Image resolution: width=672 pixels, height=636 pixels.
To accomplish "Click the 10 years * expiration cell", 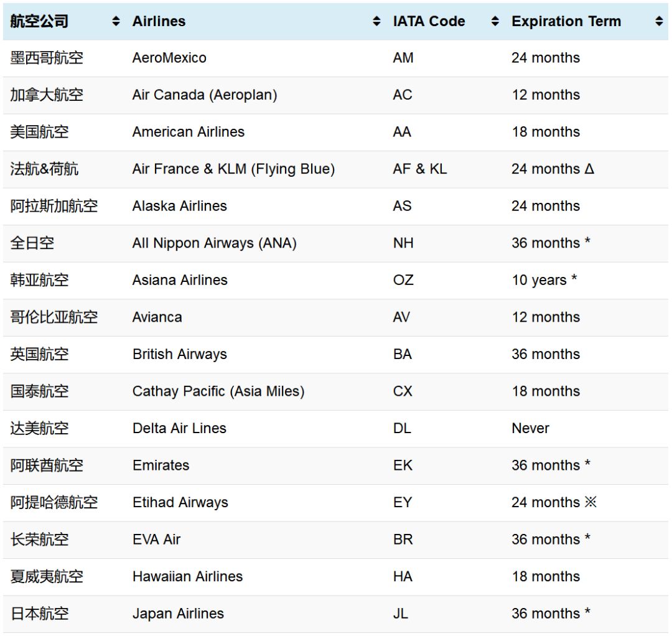I will (544, 280).
